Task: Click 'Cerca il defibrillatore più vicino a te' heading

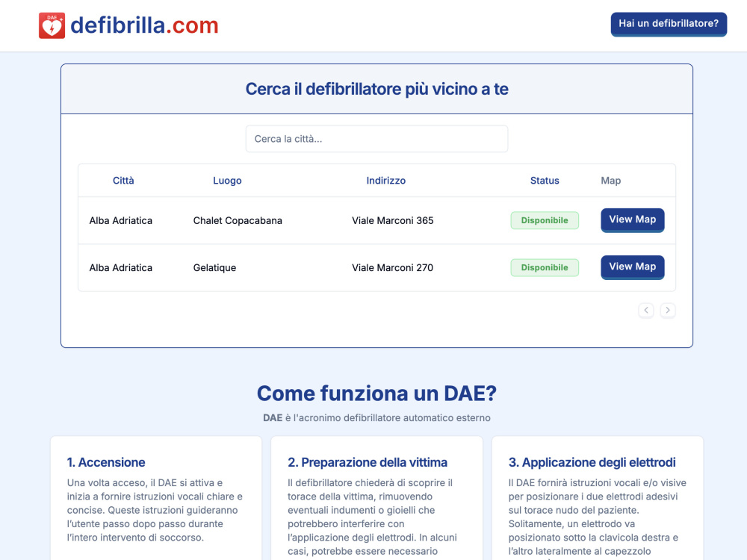Action: pos(376,89)
